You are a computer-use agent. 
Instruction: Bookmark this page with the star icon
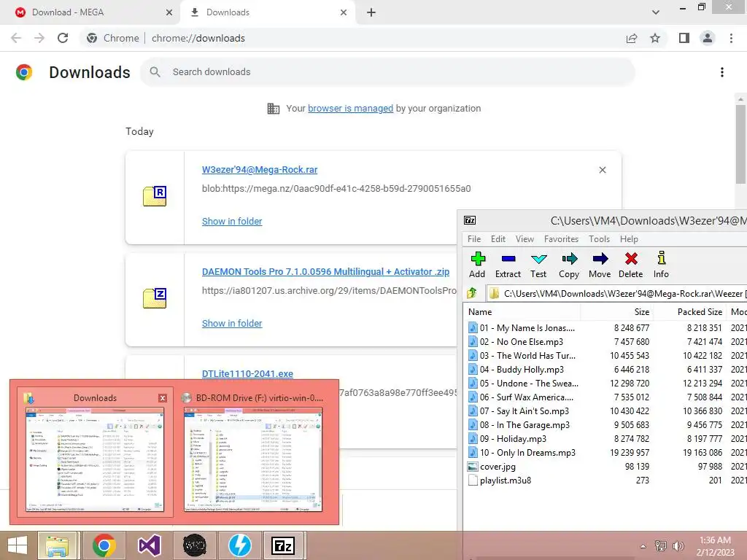(656, 38)
